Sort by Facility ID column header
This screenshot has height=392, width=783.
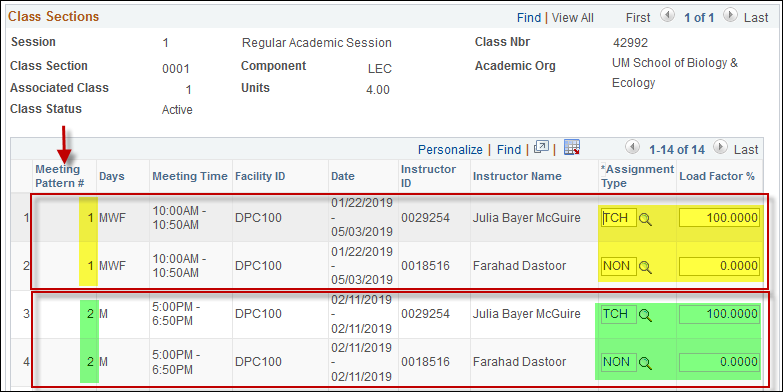click(x=260, y=176)
